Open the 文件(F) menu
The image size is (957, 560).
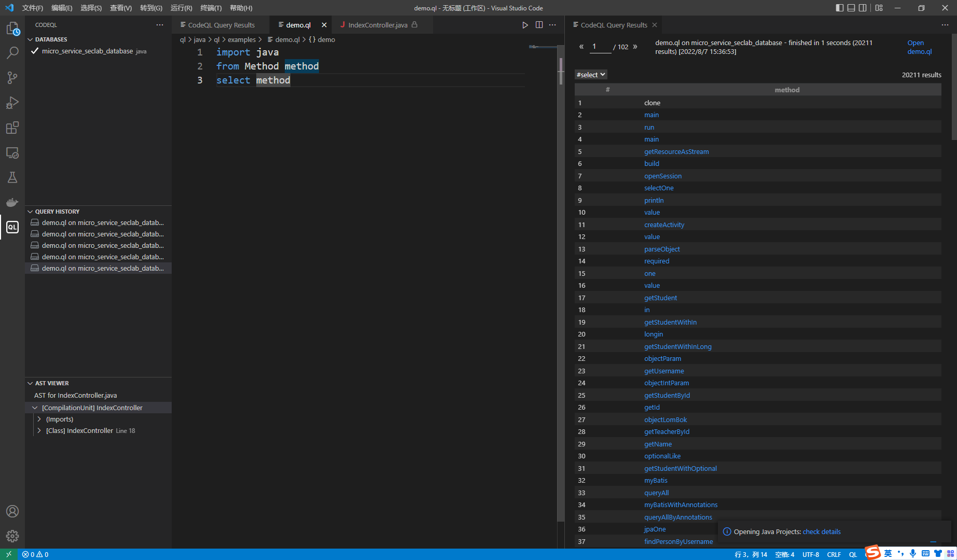click(x=33, y=8)
